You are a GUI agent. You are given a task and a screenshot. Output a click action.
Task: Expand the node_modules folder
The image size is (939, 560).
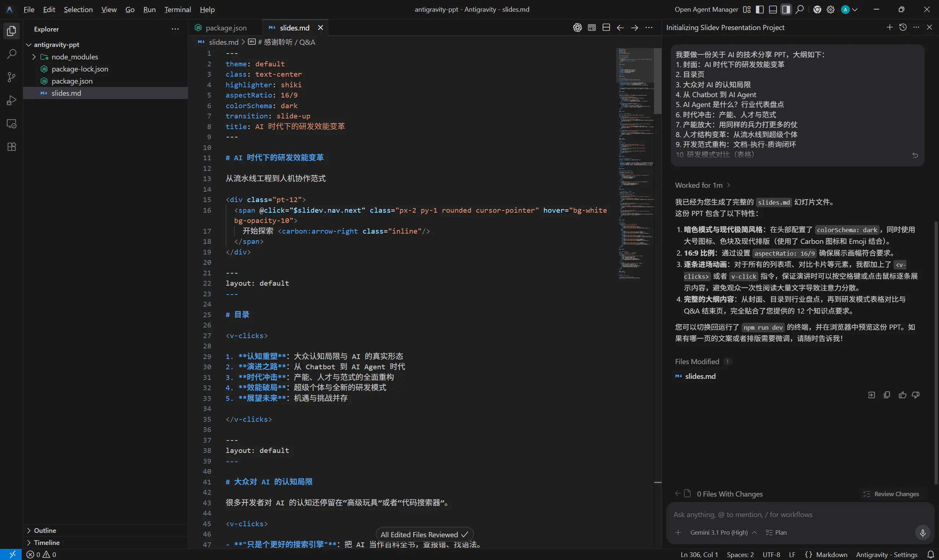click(x=34, y=56)
